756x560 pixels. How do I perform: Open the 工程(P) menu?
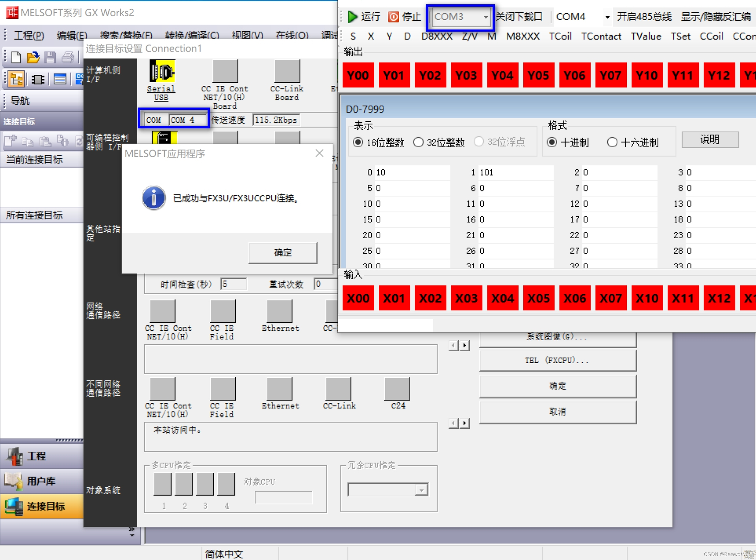(29, 35)
